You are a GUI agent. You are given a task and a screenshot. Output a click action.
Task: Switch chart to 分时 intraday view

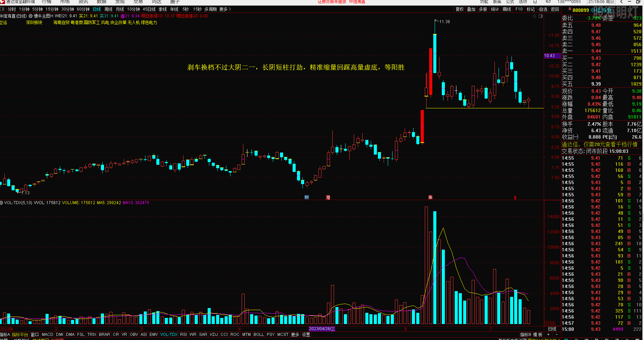[12, 9]
